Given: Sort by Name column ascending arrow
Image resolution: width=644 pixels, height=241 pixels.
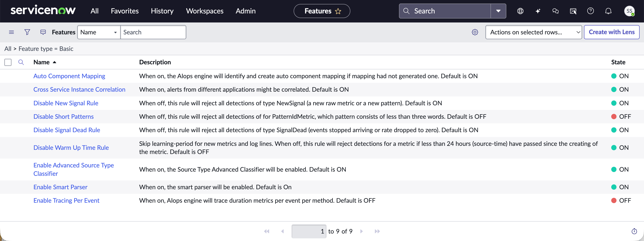Looking at the screenshot, I should point(55,62).
